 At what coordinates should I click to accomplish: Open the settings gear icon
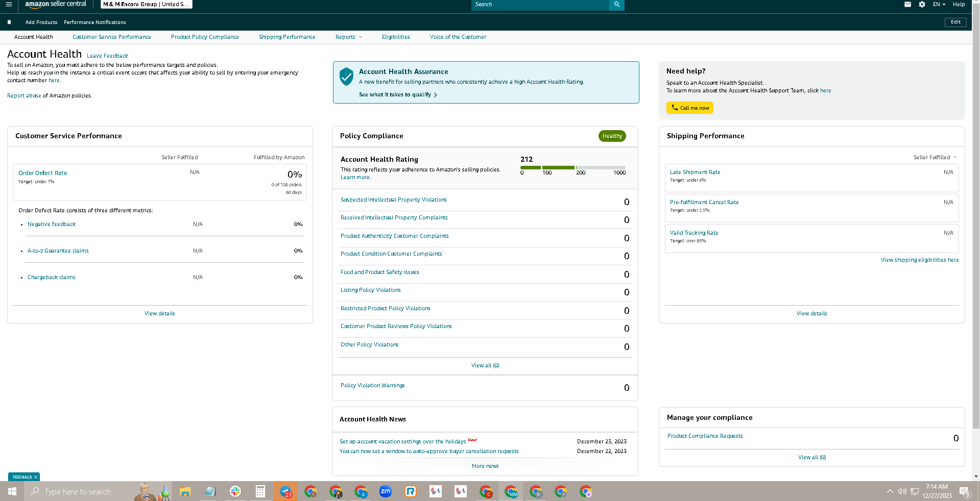(922, 5)
